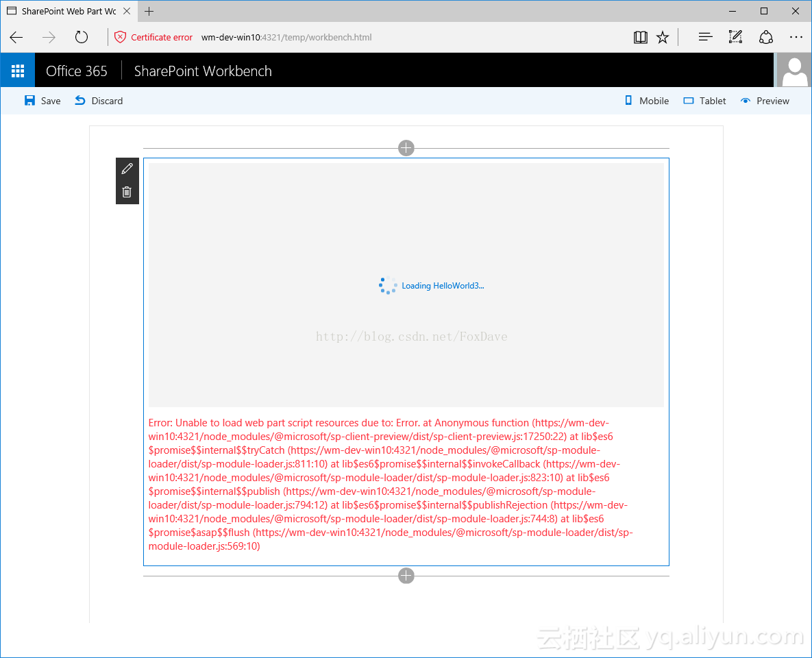Open the Office 365 app launcher grid

(x=18, y=71)
